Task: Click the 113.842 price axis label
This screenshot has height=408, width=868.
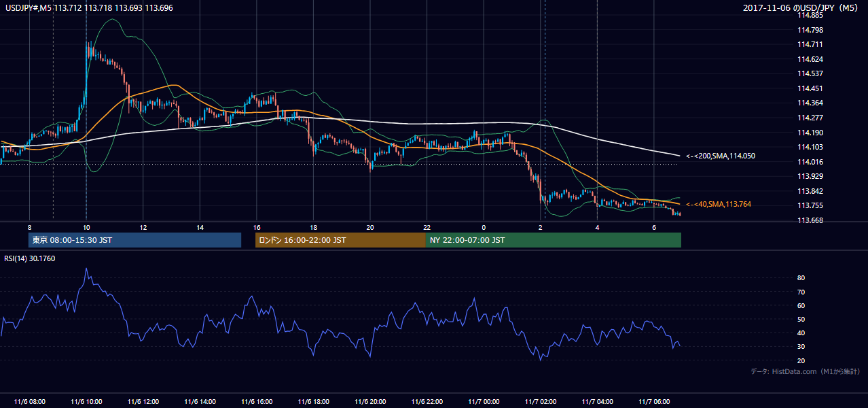Action: [810, 191]
